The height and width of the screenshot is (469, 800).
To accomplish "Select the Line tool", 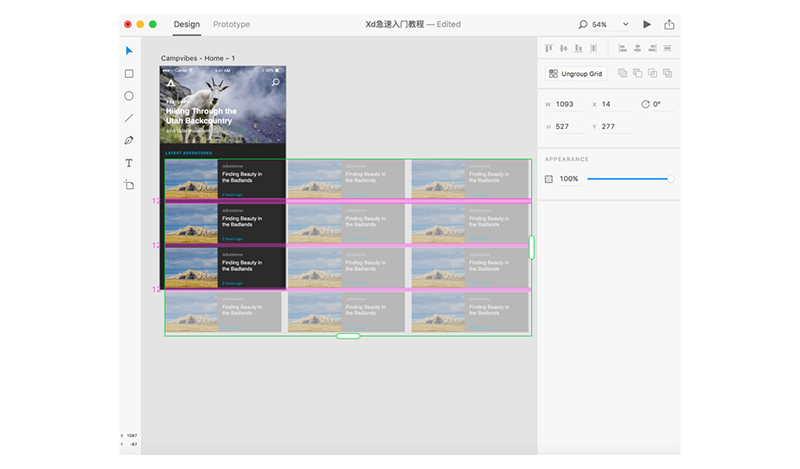I will click(129, 118).
